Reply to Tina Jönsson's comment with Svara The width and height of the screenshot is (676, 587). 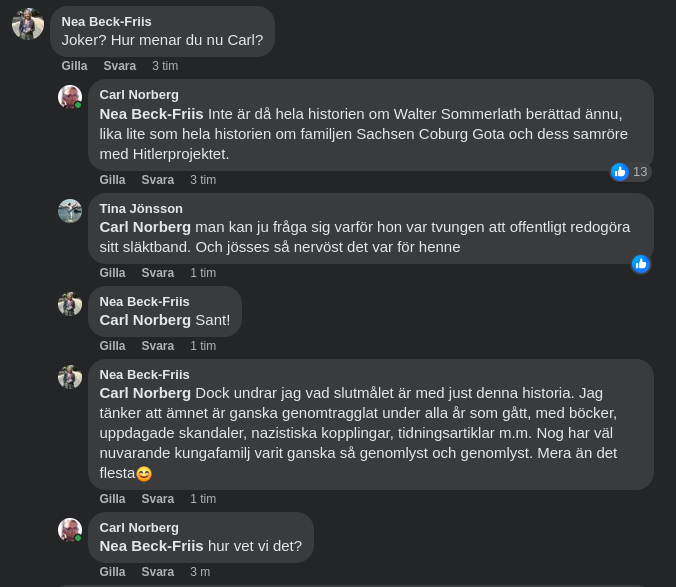(x=157, y=273)
